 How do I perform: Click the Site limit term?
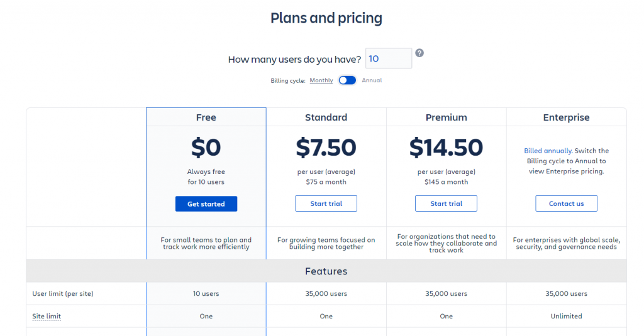(47, 317)
